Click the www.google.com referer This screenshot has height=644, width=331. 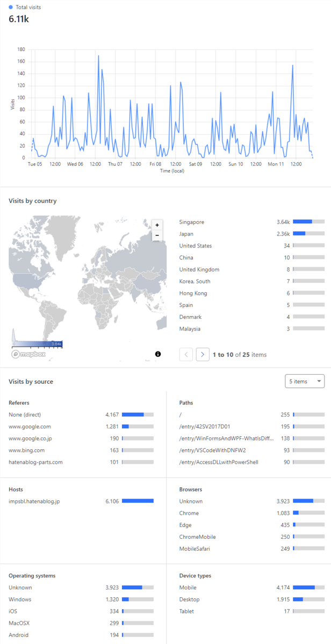[81, 426]
